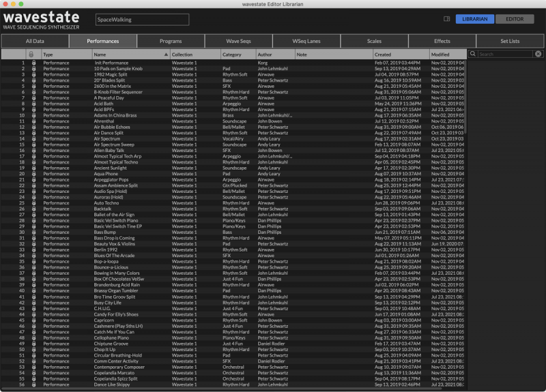Open the Wave Seqs tab
This screenshot has width=546, height=392.
pos(238,41)
